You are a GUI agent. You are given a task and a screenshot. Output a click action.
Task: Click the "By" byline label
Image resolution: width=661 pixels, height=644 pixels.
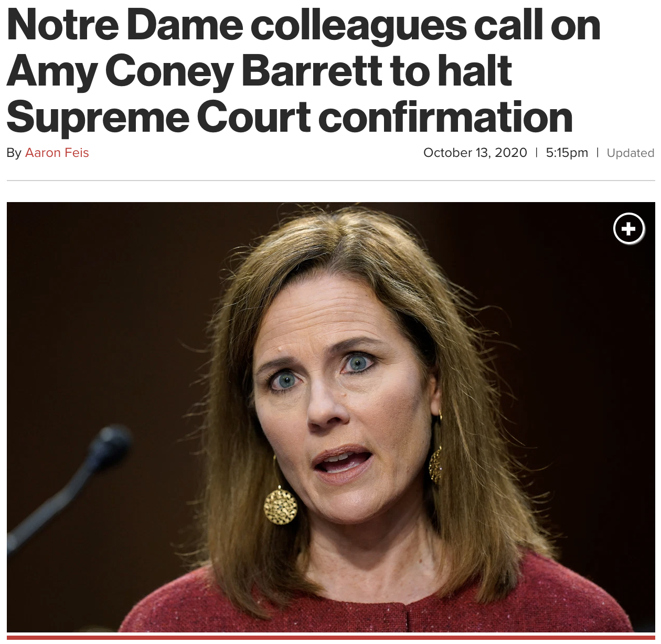click(14, 153)
